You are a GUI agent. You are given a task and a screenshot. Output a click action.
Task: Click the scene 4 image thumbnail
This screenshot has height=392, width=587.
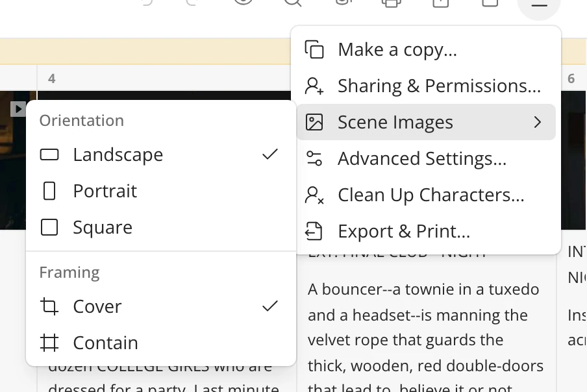click(164, 95)
